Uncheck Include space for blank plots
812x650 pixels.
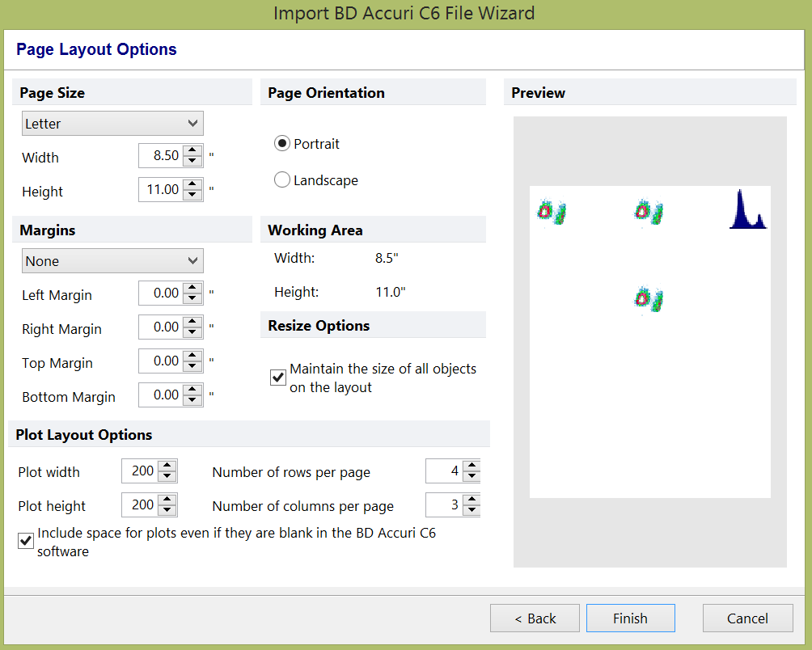(x=26, y=540)
